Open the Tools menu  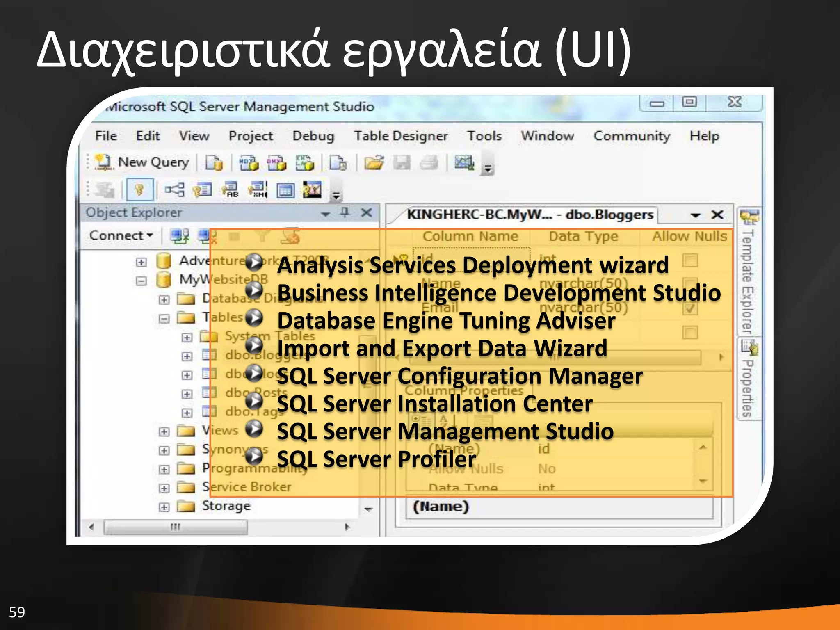tap(484, 136)
